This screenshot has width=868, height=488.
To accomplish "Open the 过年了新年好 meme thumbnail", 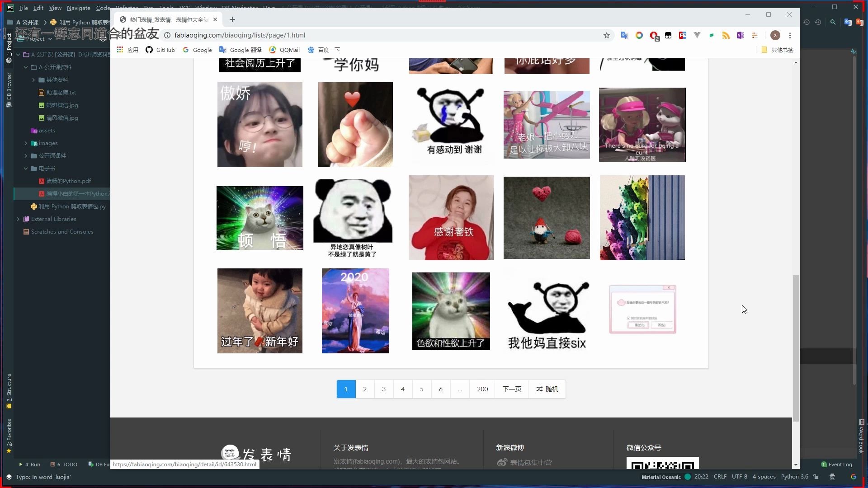I will pos(260,311).
